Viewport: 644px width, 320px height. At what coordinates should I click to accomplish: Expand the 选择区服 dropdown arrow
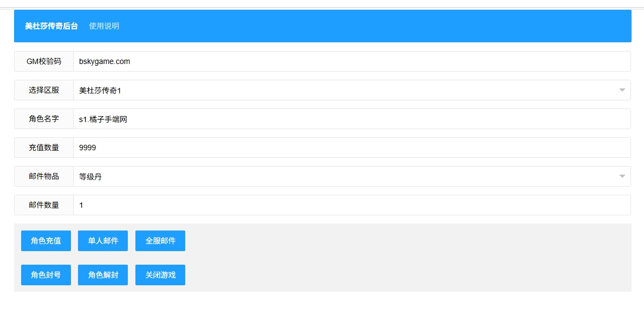pos(622,90)
